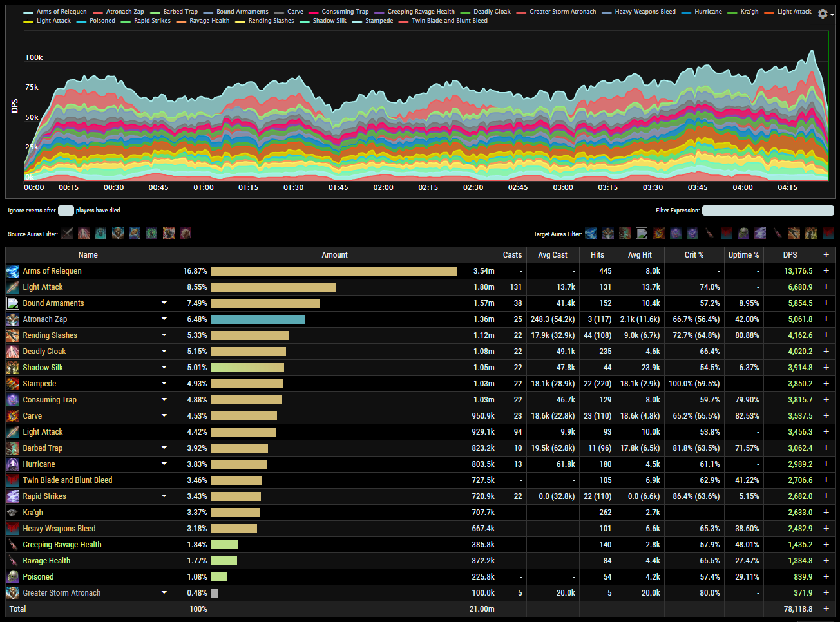Toggle Arms of Relequen series in chart legend
The image size is (840, 622).
55,12
